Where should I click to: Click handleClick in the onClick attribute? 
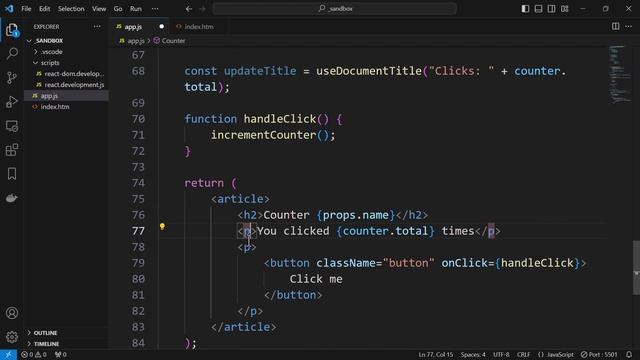pyautogui.click(x=537, y=263)
